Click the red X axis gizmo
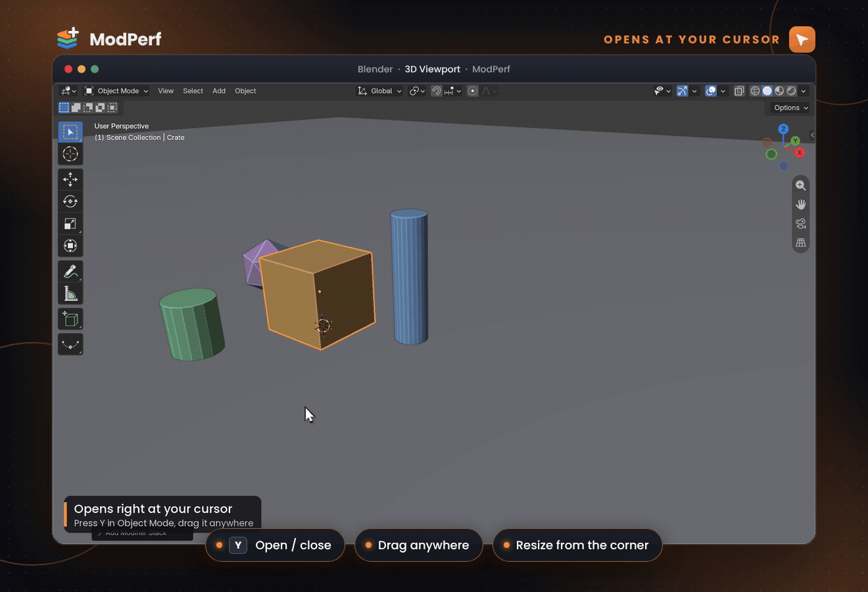Screen dimensions: 868x592 800,153
